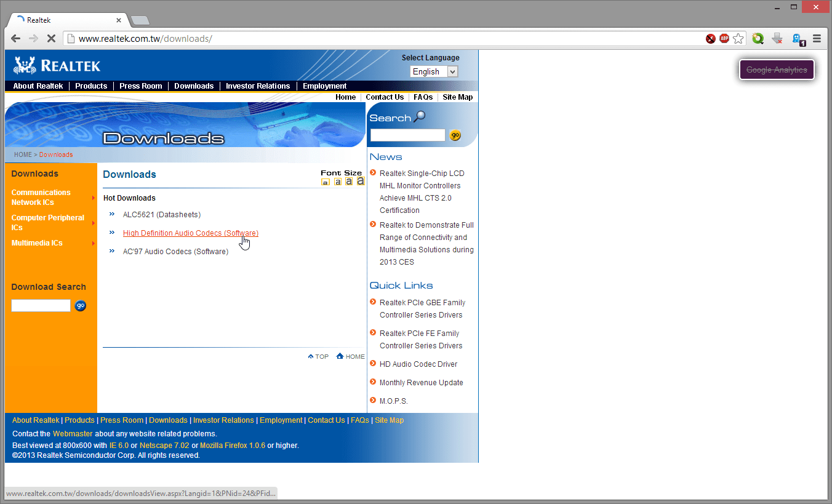Click the struck-through Google Analytics badge
This screenshot has height=504, width=832.
777,70
